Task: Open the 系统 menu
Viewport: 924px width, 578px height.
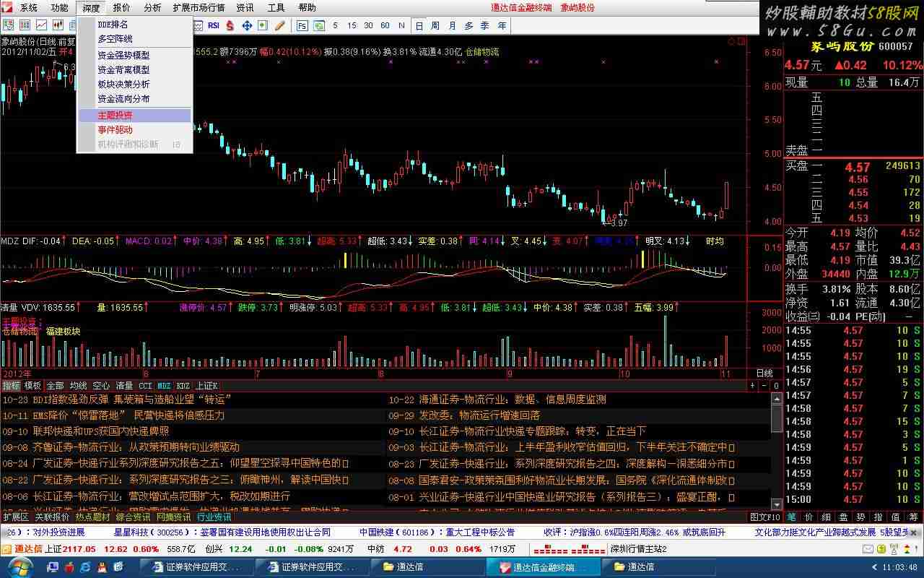Action: pyautogui.click(x=28, y=8)
